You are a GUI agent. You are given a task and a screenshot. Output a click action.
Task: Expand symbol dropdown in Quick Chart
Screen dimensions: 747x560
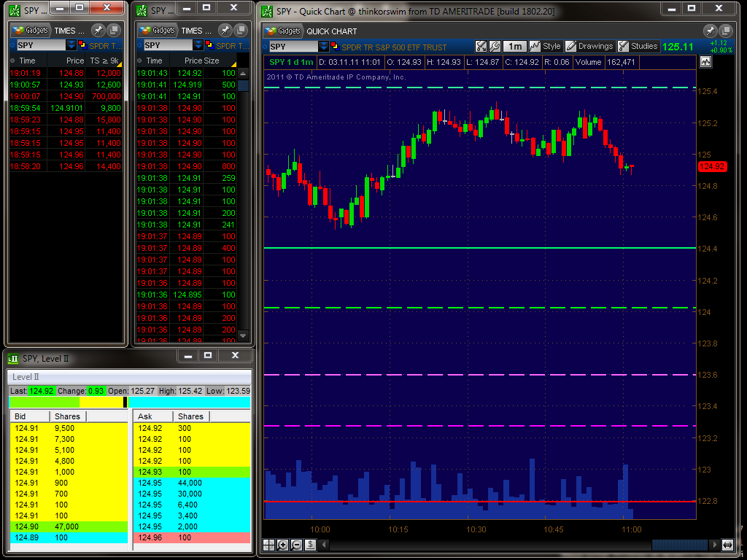click(323, 46)
